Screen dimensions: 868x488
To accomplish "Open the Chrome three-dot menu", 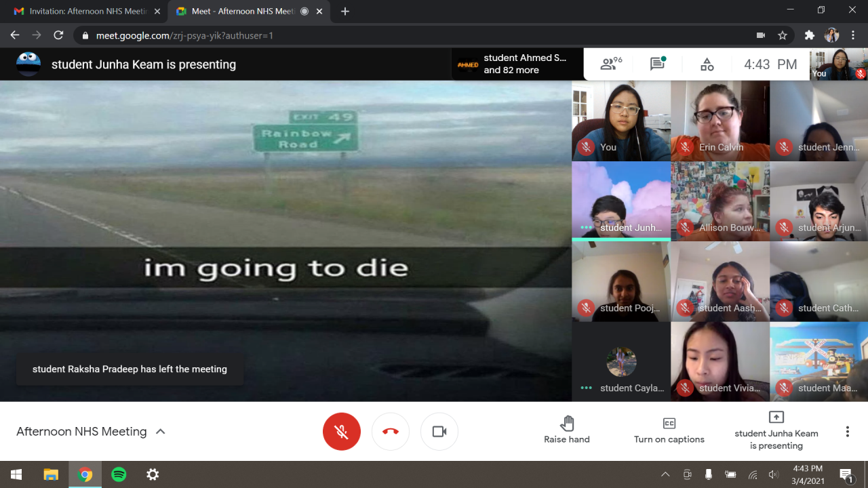I will 853,35.
